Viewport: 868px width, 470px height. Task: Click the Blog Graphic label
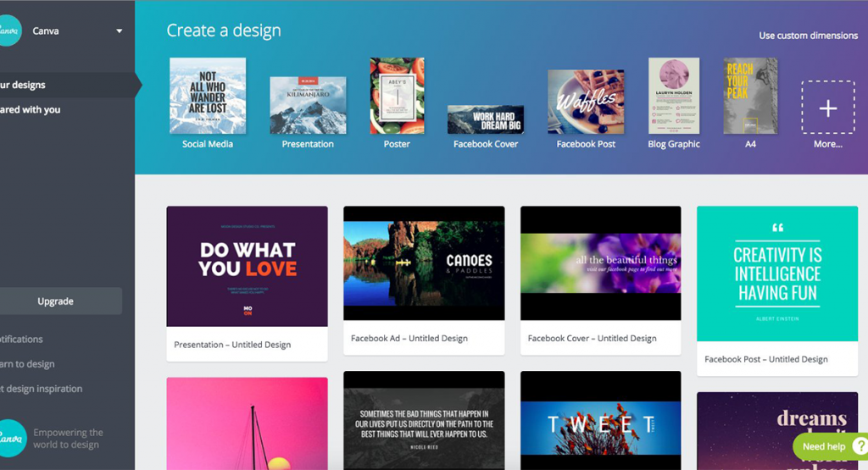[674, 144]
